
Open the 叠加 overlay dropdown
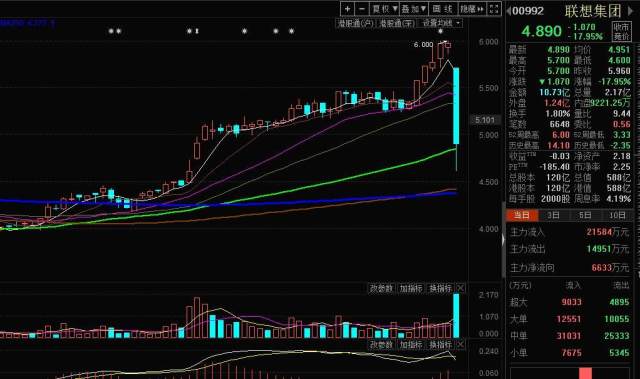point(413,9)
